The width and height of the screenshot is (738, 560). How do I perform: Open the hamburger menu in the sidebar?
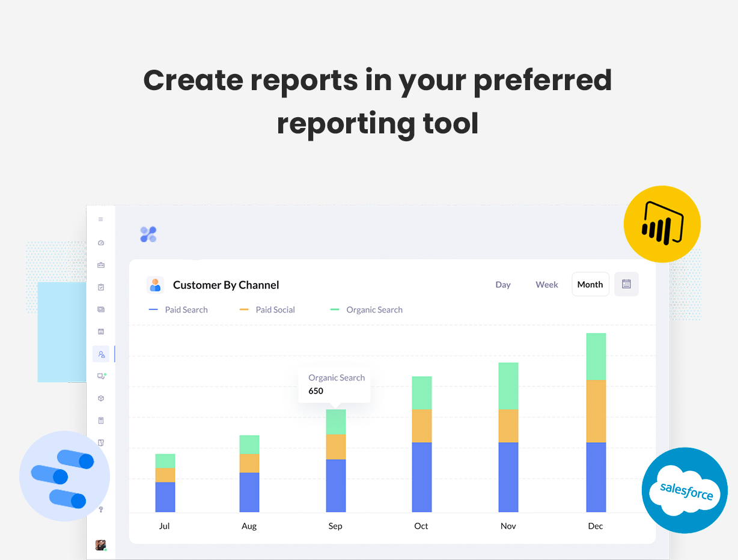point(101,219)
